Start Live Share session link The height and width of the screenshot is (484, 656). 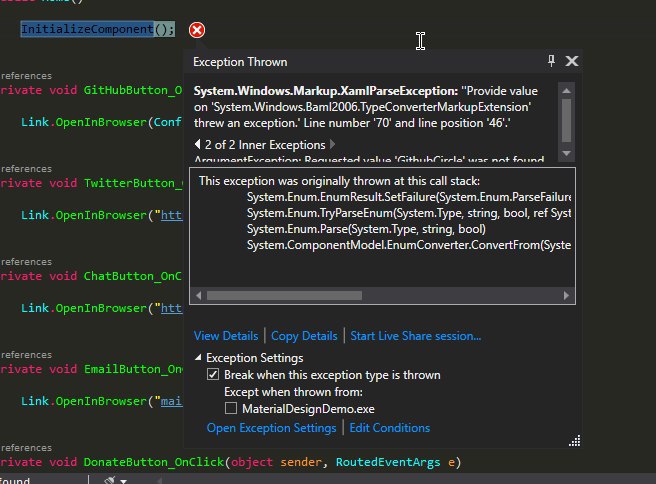(415, 336)
